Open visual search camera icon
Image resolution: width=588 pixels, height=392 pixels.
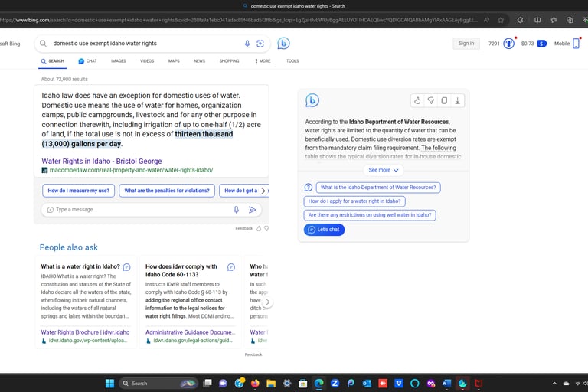click(x=260, y=44)
